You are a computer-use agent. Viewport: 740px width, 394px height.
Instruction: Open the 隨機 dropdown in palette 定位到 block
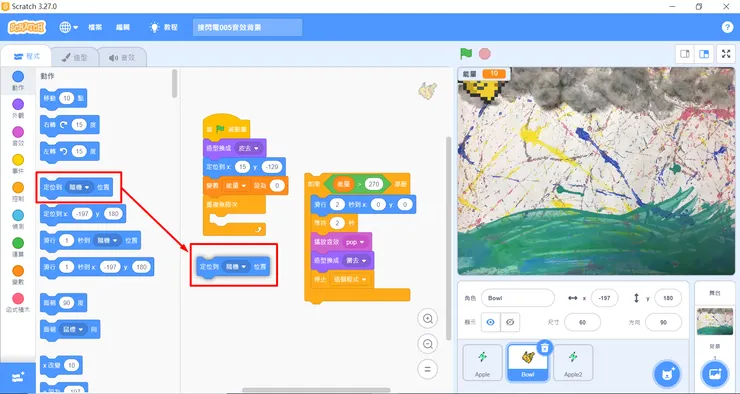point(79,187)
